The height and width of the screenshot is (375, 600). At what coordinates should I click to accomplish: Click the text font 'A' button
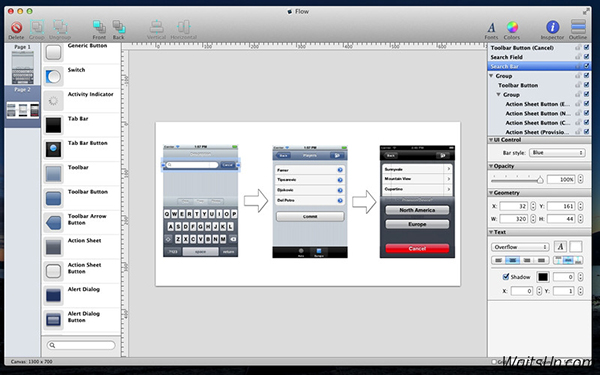pos(560,247)
